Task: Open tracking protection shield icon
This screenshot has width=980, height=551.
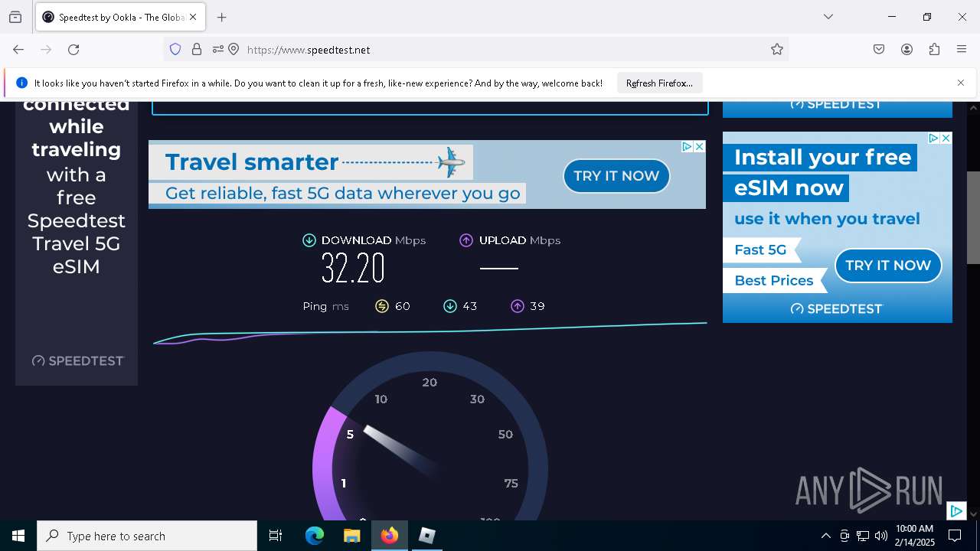Action: pos(175,50)
